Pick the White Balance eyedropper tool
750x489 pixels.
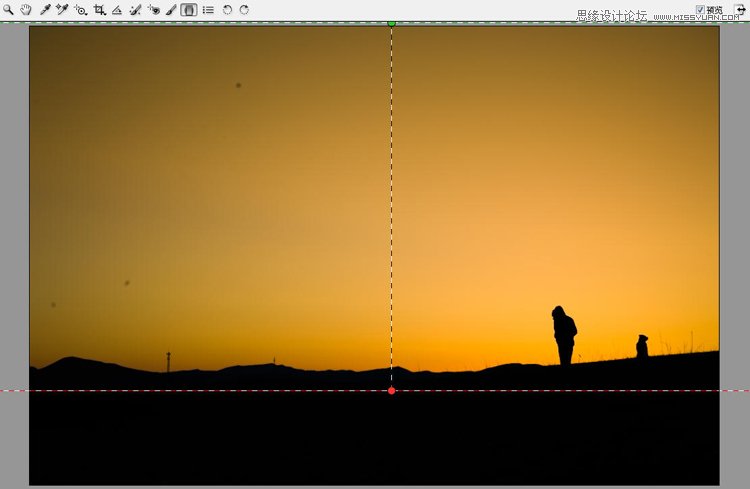coord(45,10)
